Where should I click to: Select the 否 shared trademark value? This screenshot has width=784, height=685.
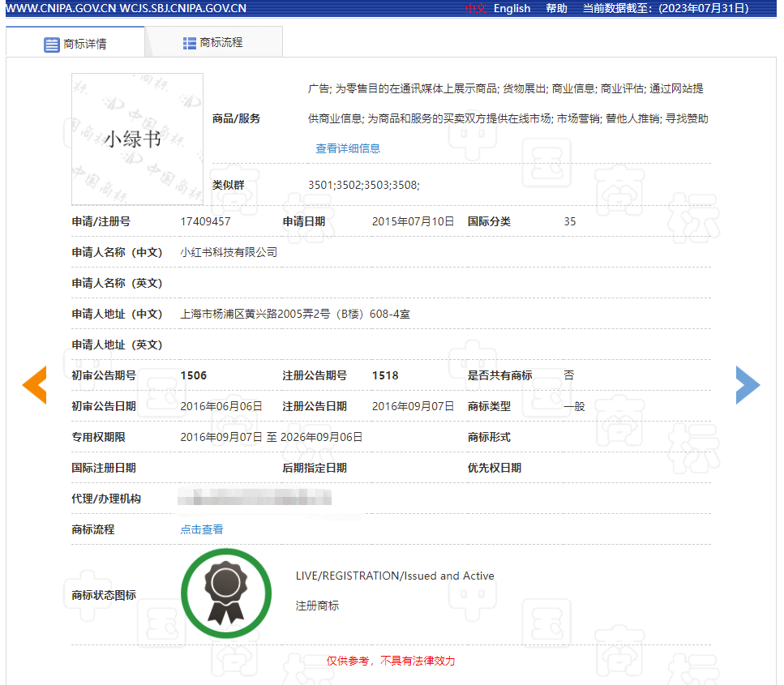tap(569, 375)
